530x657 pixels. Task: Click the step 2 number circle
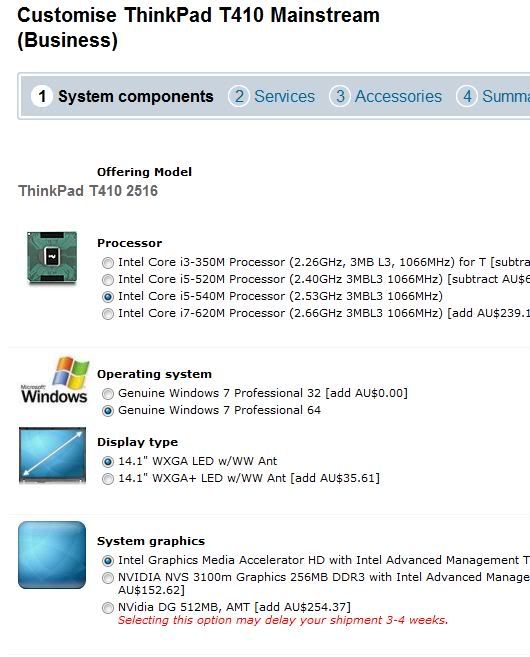click(x=239, y=96)
